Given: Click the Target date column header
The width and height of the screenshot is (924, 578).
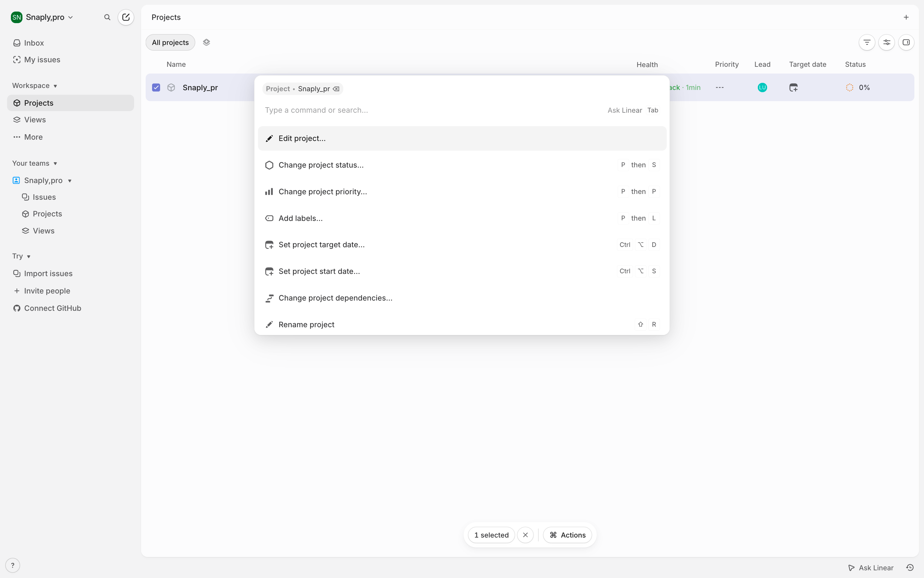Looking at the screenshot, I should pyautogui.click(x=808, y=64).
